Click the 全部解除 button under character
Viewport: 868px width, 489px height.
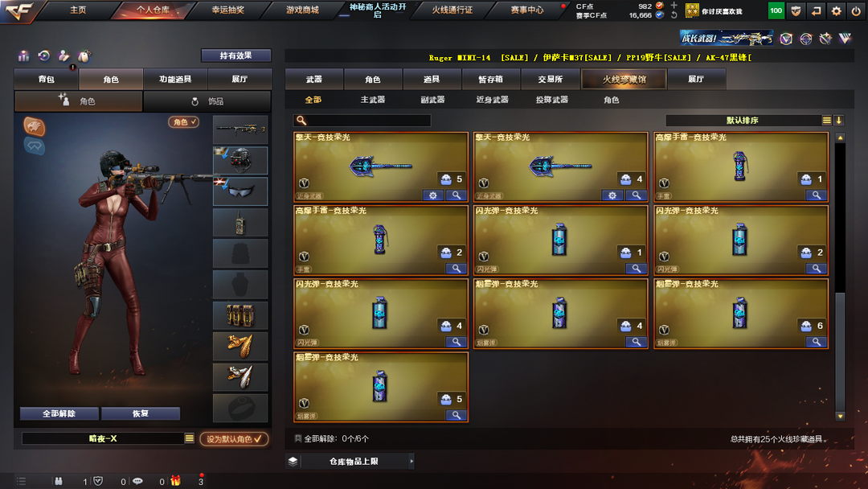pos(59,413)
